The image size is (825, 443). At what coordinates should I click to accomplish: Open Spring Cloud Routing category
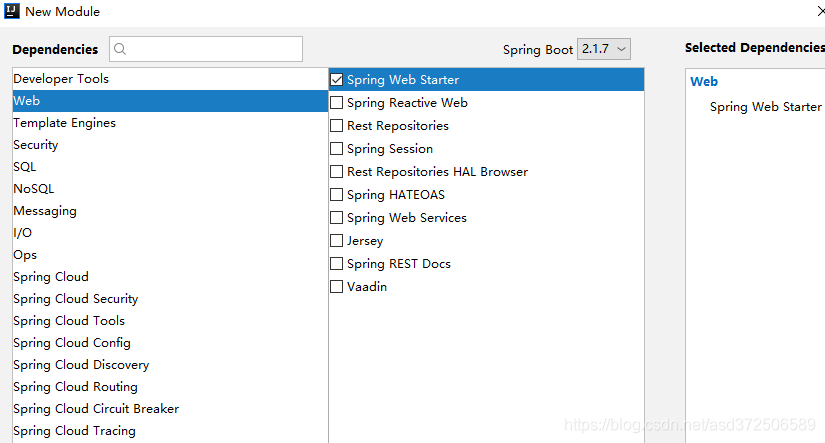coord(170,387)
